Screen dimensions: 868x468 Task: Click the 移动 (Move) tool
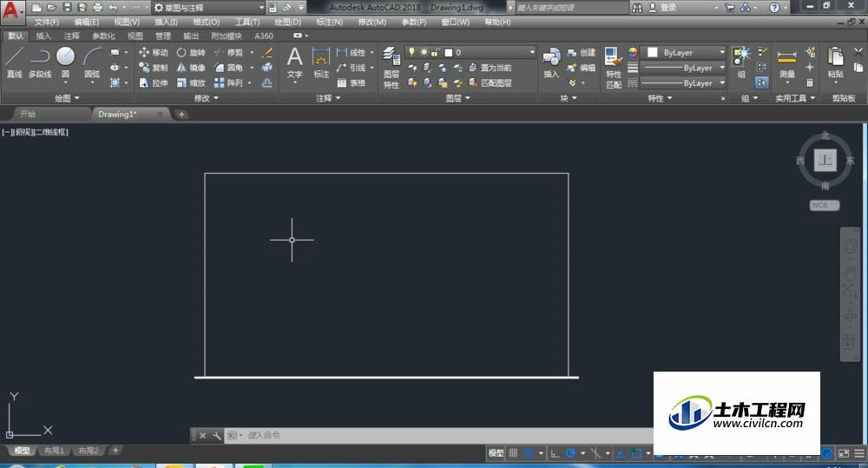coord(154,52)
